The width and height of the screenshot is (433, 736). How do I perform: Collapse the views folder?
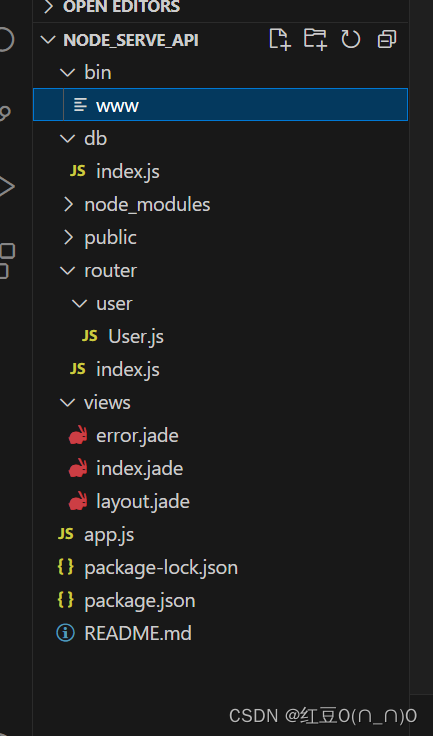pyautogui.click(x=68, y=402)
